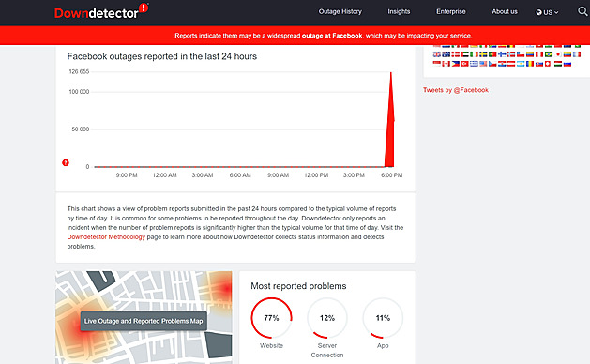Select the Turkey flag
The image size is (590, 364).
(x=464, y=64)
